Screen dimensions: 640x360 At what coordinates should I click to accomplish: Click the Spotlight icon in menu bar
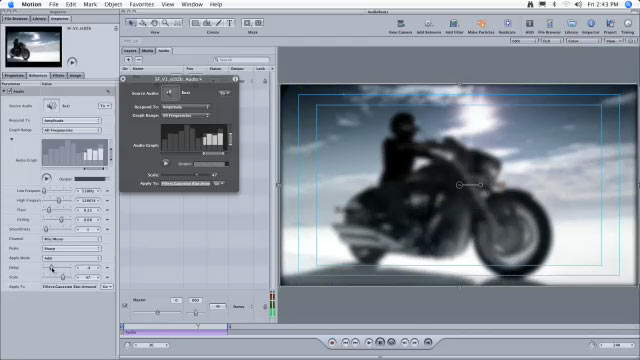pos(628,4)
